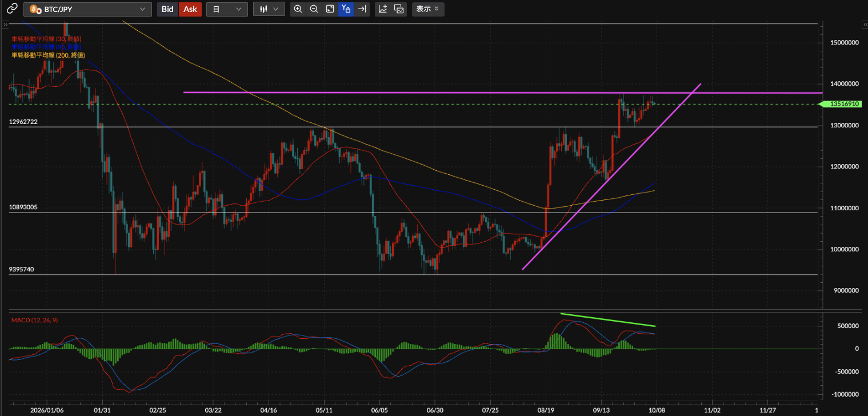Click the 200-period moving average label
Image resolution: width=868 pixels, height=416 pixels.
coord(48,55)
